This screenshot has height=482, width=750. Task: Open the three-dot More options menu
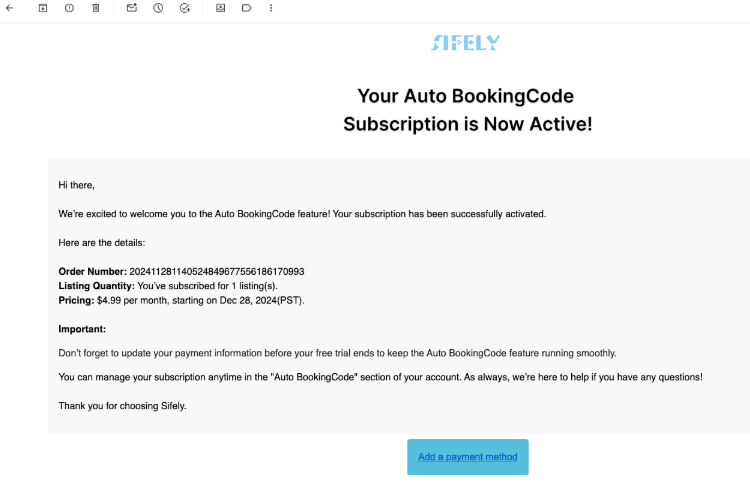tap(271, 8)
